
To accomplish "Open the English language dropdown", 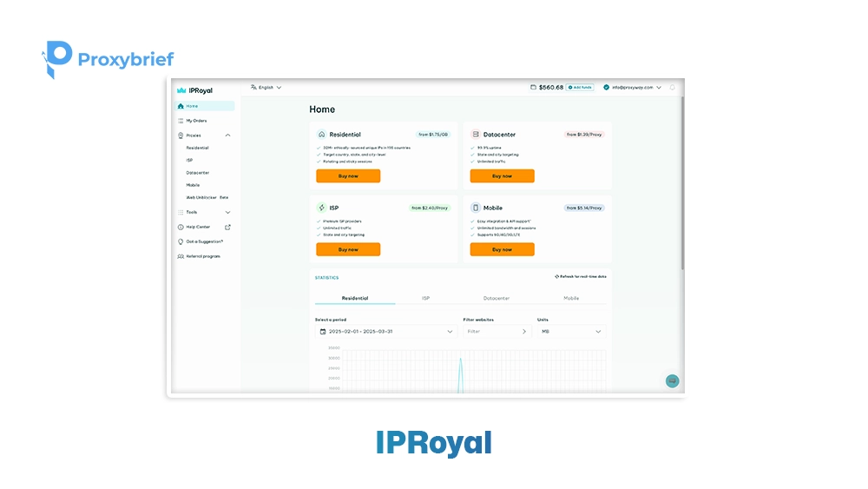I will pyautogui.click(x=266, y=88).
